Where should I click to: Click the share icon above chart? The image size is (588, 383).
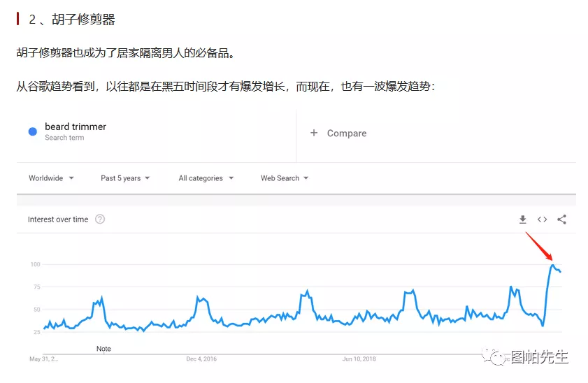click(x=561, y=219)
